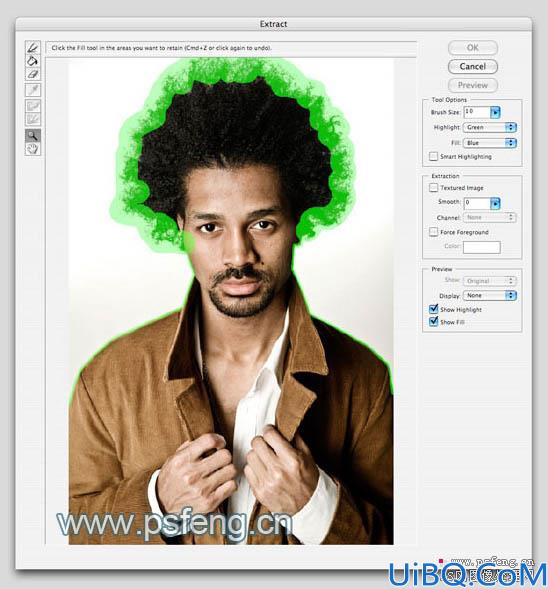Screen dimensions: 548x589
Task: Open the Highlight color dropdown
Action: pos(490,127)
